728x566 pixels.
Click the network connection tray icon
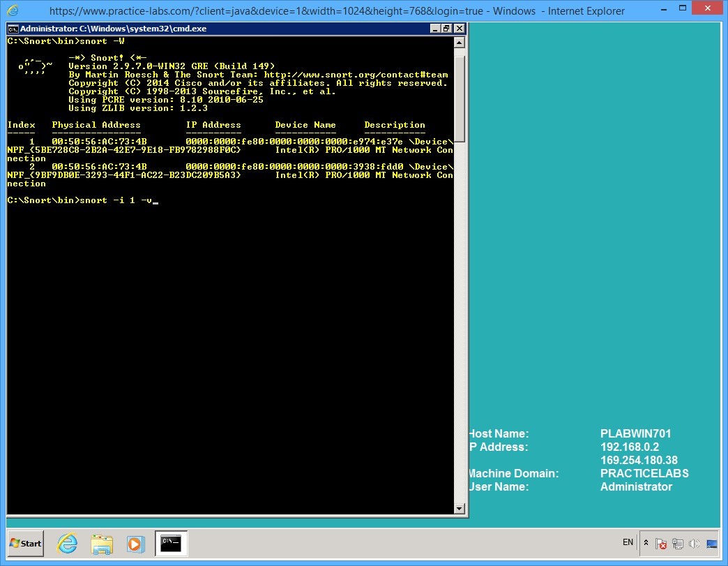click(x=677, y=543)
